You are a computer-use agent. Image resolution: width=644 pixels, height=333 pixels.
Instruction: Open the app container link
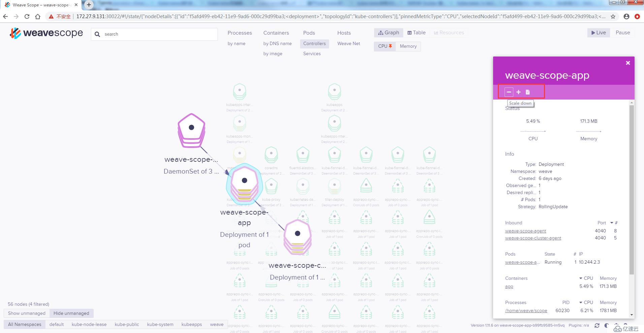click(x=509, y=287)
